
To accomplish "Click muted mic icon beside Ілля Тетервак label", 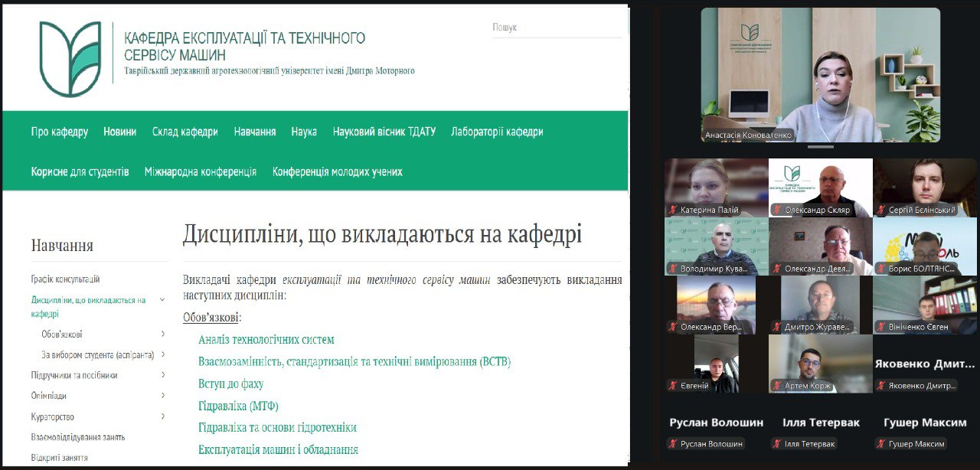I will pyautogui.click(x=778, y=444).
